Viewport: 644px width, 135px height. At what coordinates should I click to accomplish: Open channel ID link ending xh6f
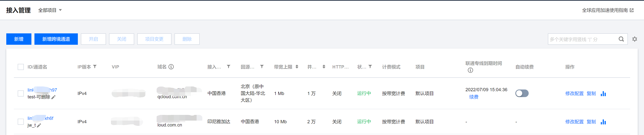coord(41,118)
